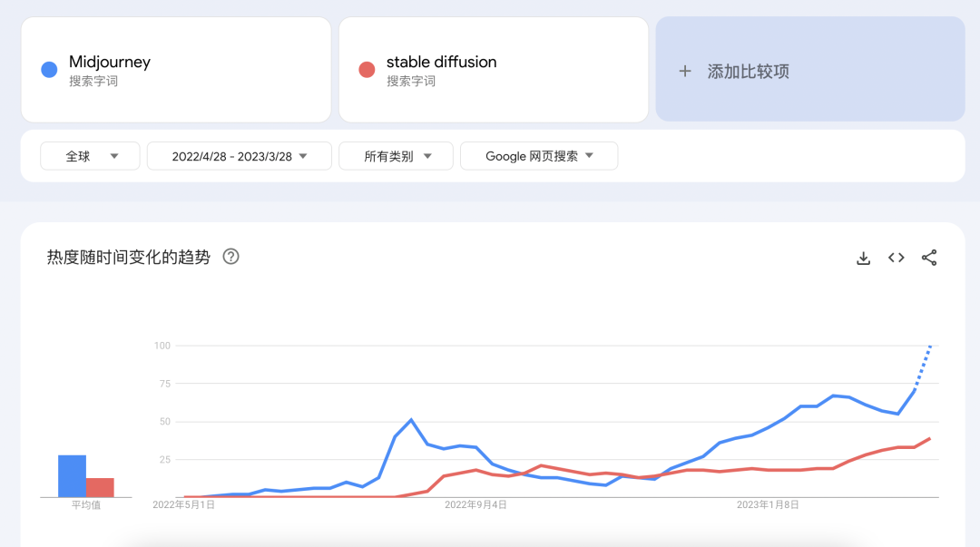The image size is (980, 547).
Task: Open the 全球 region dropdown
Action: tap(90, 156)
